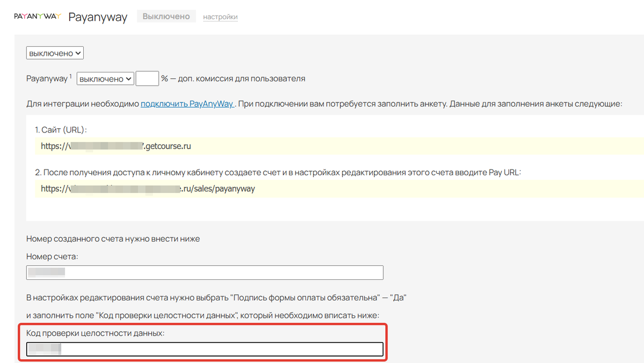Screen dimensions: 644x363
Task: Click the PayAnyWay logo icon
Action: point(38,17)
